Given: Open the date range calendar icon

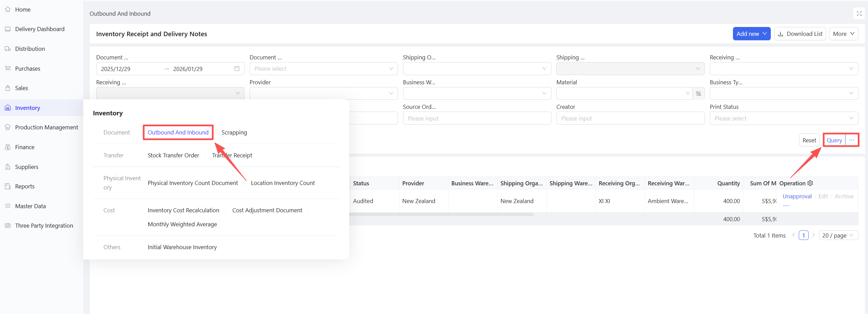Looking at the screenshot, I should click(237, 69).
